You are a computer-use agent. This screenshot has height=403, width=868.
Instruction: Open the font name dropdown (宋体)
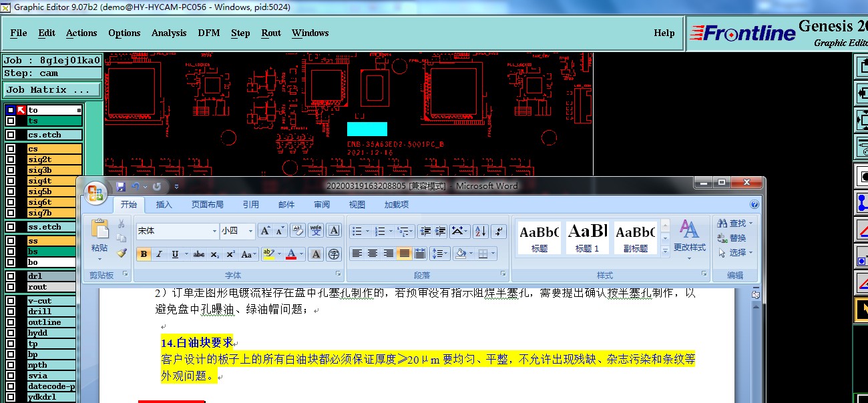point(214,231)
